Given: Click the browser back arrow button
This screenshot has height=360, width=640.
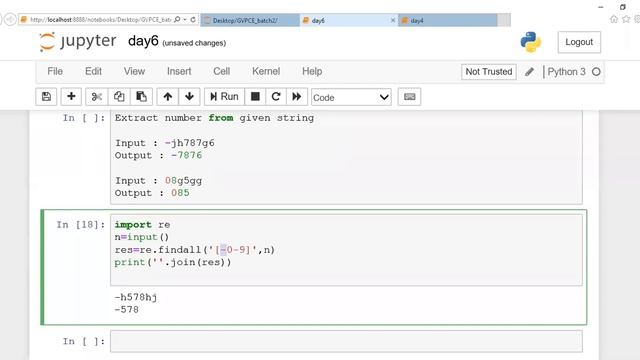Looking at the screenshot, I should 10,20.
